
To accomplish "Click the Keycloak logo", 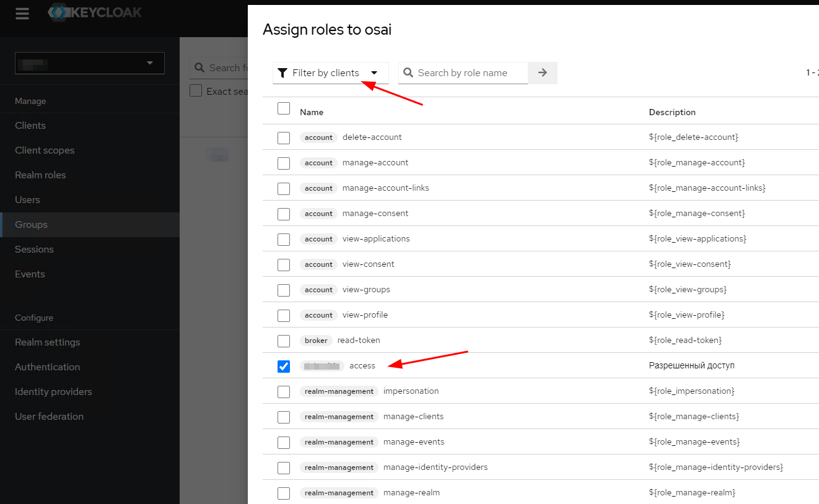I will tap(95, 12).
